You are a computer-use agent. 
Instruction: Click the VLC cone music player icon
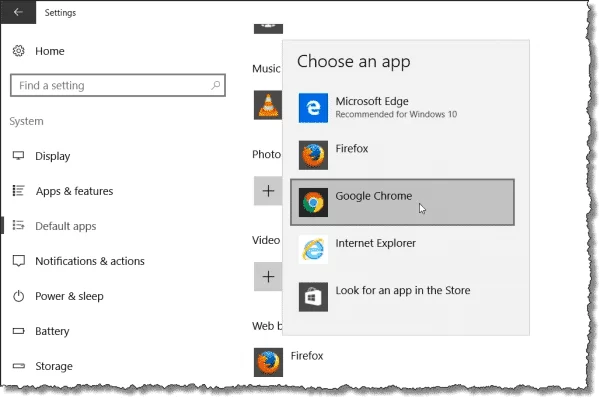point(268,105)
